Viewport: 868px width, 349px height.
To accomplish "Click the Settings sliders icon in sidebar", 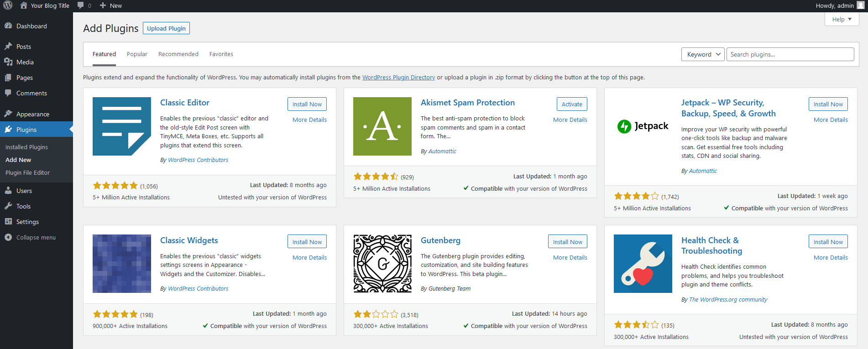I will click(x=8, y=222).
